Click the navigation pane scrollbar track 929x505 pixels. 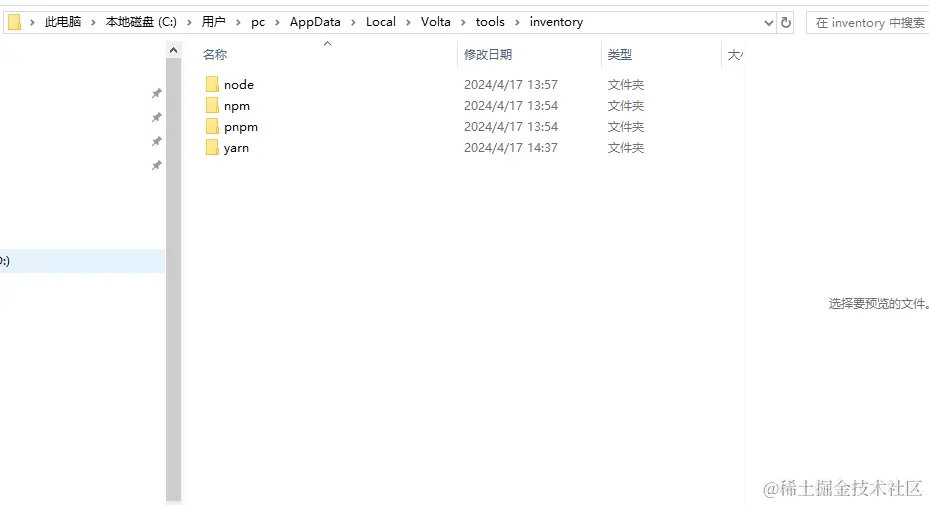pyautogui.click(x=173, y=279)
